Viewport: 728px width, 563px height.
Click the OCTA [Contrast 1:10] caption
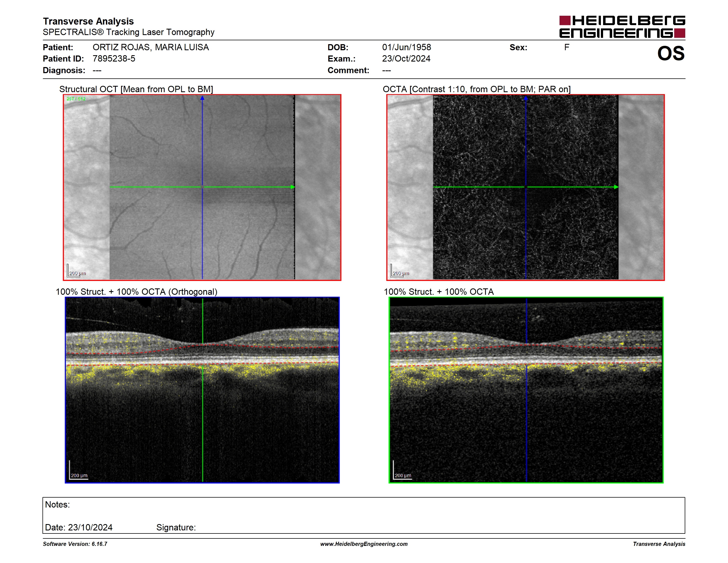[x=477, y=89]
